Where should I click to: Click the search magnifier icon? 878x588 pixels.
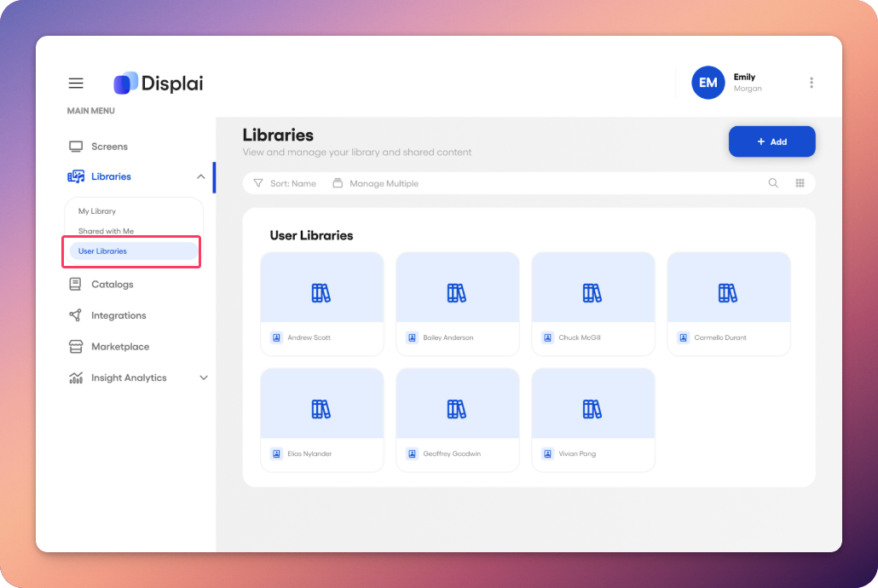tap(773, 183)
